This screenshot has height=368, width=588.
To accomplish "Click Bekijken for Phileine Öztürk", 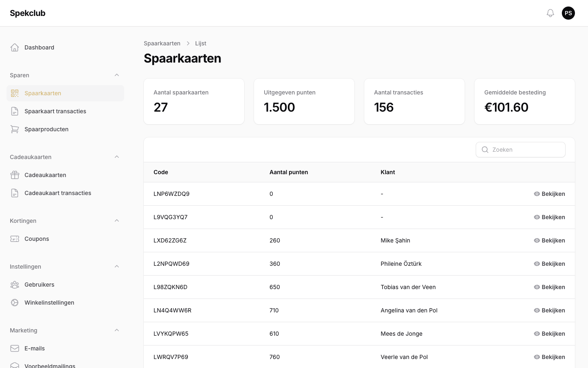I will 549,264.
